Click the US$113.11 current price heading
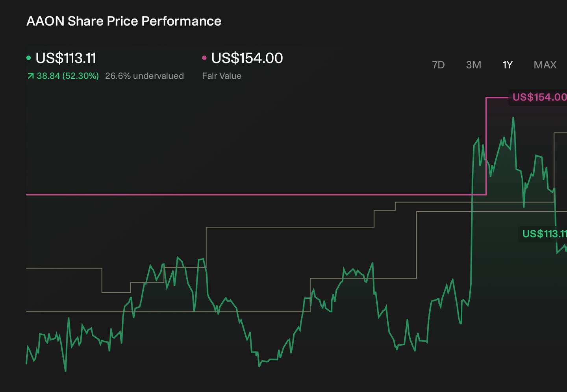Screen dimensions: 567x392 tap(66, 58)
